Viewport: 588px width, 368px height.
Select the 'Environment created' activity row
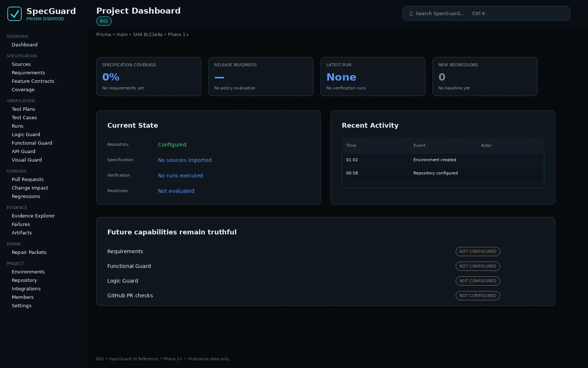pyautogui.click(x=443, y=160)
